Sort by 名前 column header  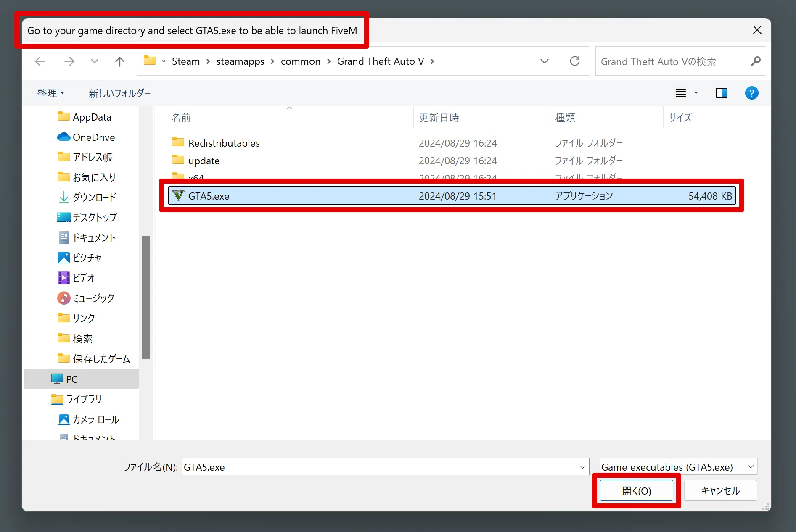pos(181,118)
